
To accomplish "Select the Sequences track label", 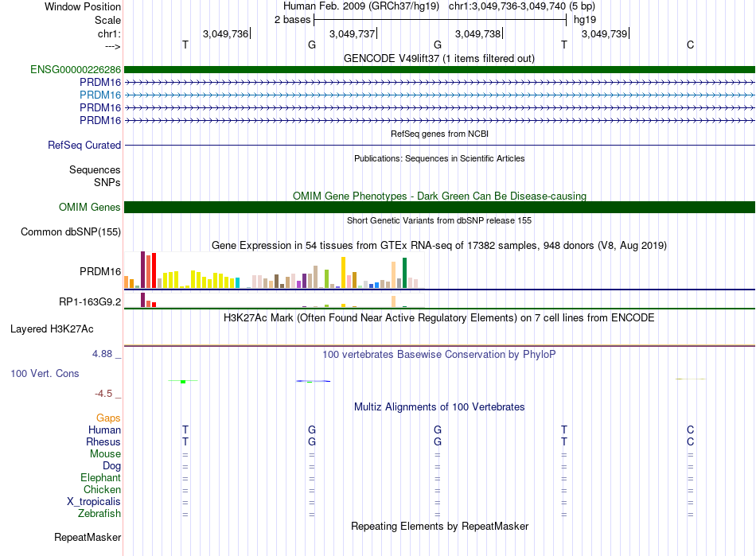I will coord(95,169).
